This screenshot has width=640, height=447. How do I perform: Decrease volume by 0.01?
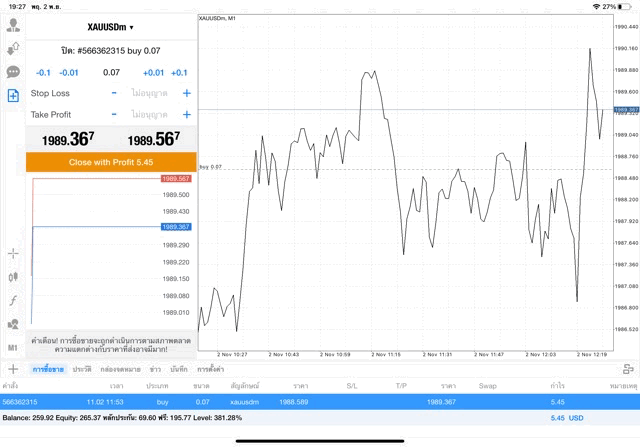[x=69, y=73]
